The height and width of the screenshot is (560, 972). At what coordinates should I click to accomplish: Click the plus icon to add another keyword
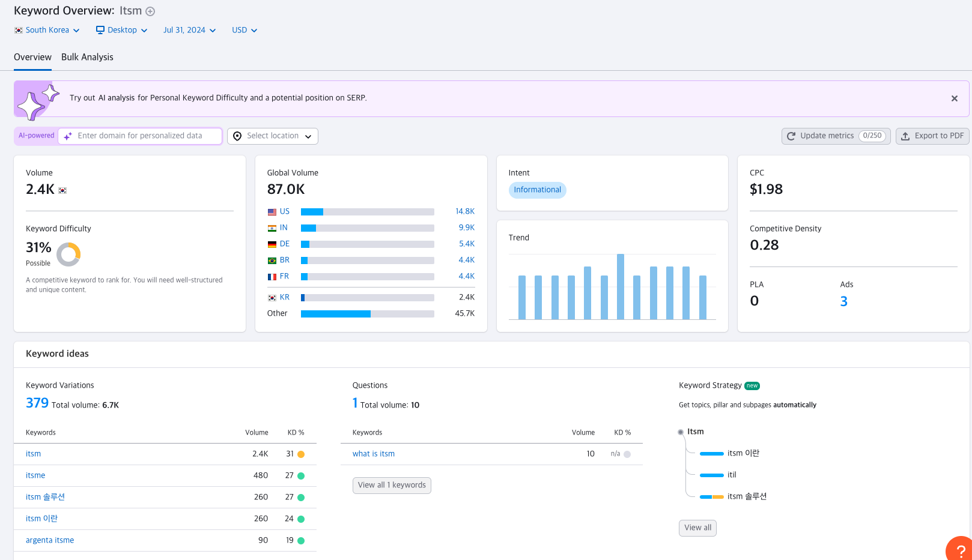point(150,10)
